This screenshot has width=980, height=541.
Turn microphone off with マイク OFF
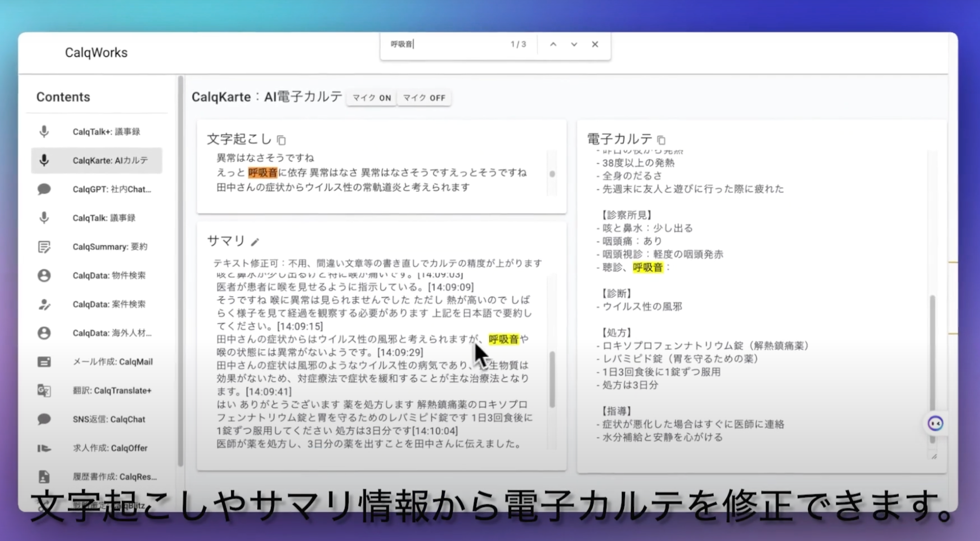point(424,98)
